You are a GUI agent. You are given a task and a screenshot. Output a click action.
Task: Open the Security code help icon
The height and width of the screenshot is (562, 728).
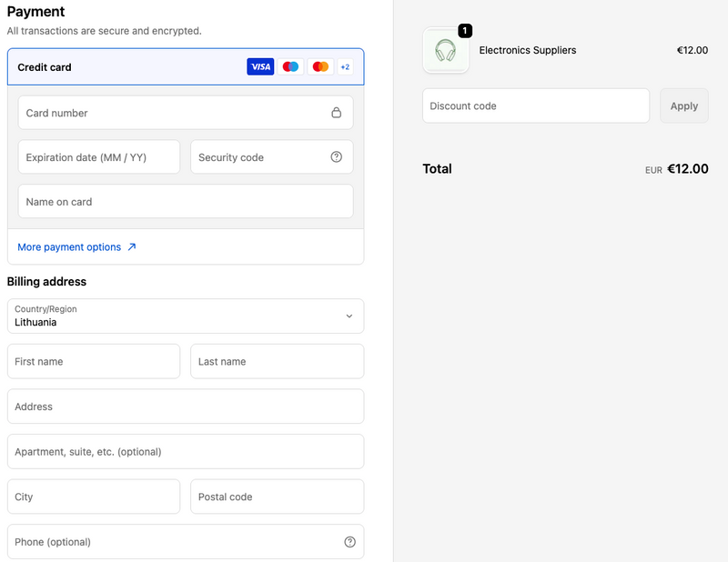coord(336,156)
